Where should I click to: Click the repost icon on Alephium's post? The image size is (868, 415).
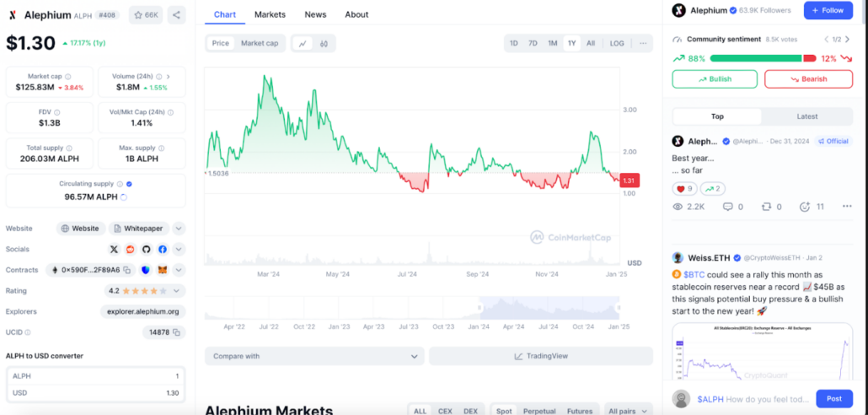[765, 207]
